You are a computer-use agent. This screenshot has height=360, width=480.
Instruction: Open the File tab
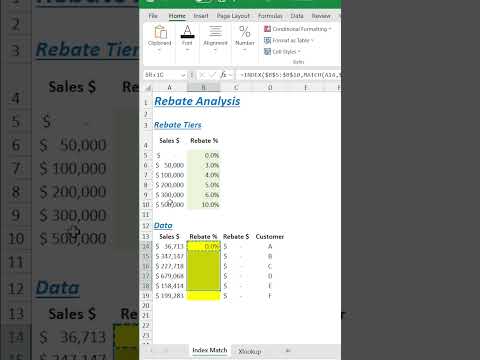[153, 16]
